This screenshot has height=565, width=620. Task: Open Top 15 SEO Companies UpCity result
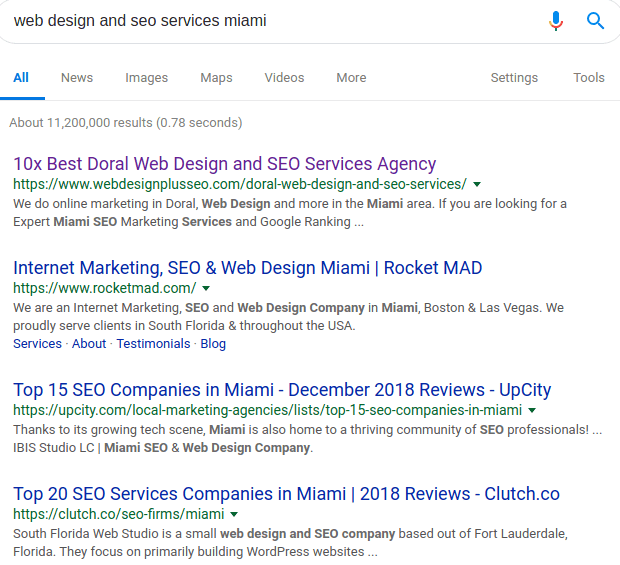282,390
